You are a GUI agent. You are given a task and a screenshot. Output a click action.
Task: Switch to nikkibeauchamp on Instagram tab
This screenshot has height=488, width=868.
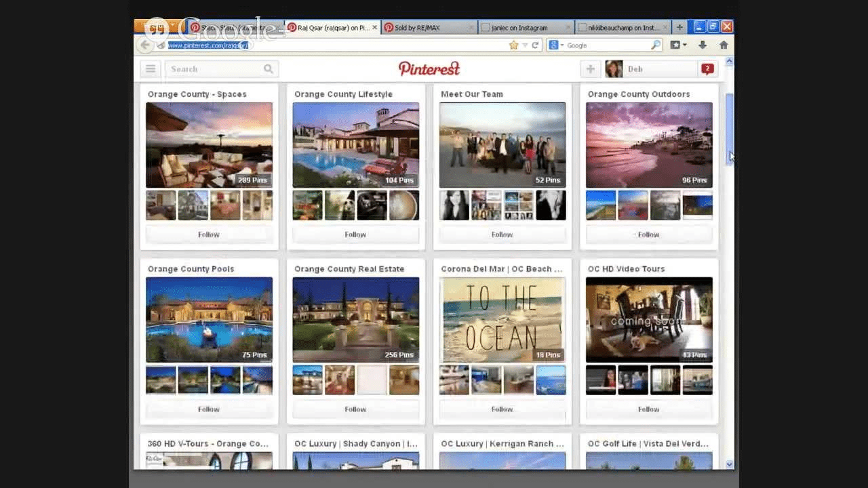[623, 28]
